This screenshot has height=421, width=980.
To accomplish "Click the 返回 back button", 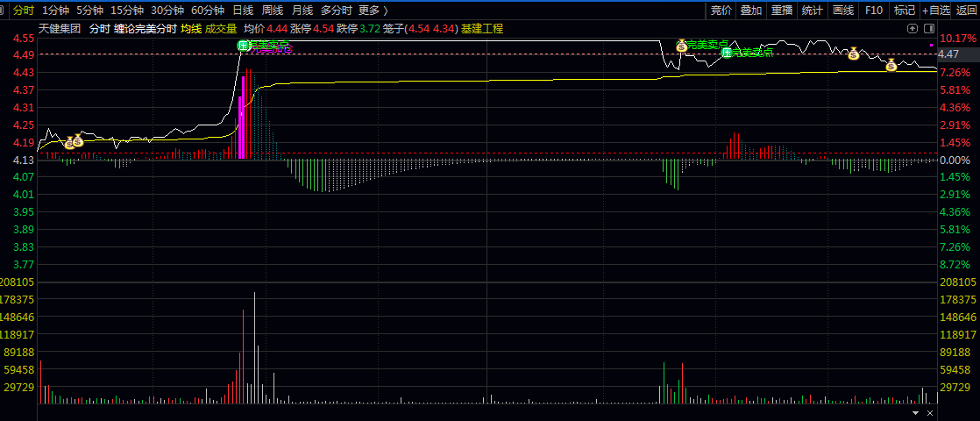I will click(966, 10).
